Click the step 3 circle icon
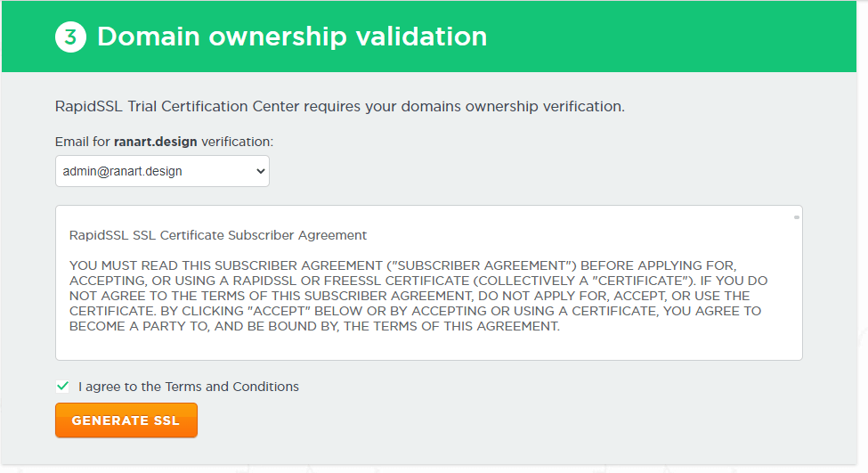Image resolution: width=868 pixels, height=473 pixels. [70, 37]
